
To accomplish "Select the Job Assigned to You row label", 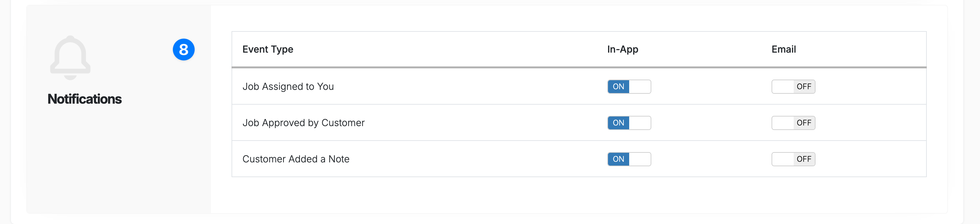I will pos(289,86).
